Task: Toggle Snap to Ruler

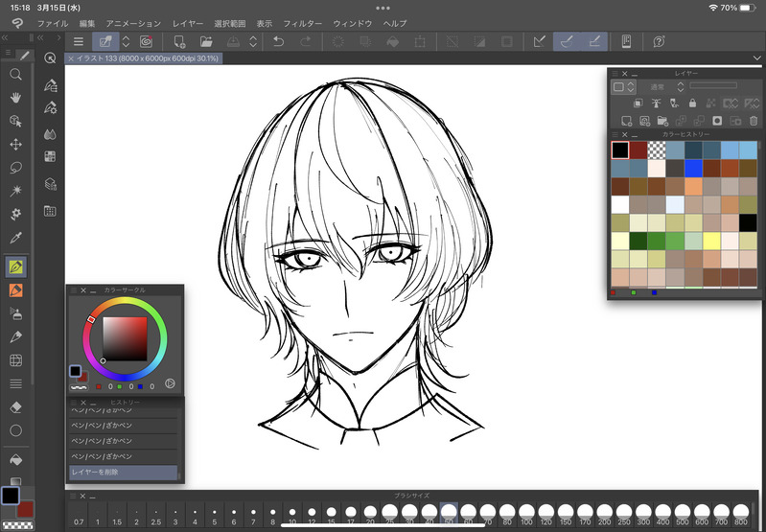Action: pyautogui.click(x=540, y=41)
